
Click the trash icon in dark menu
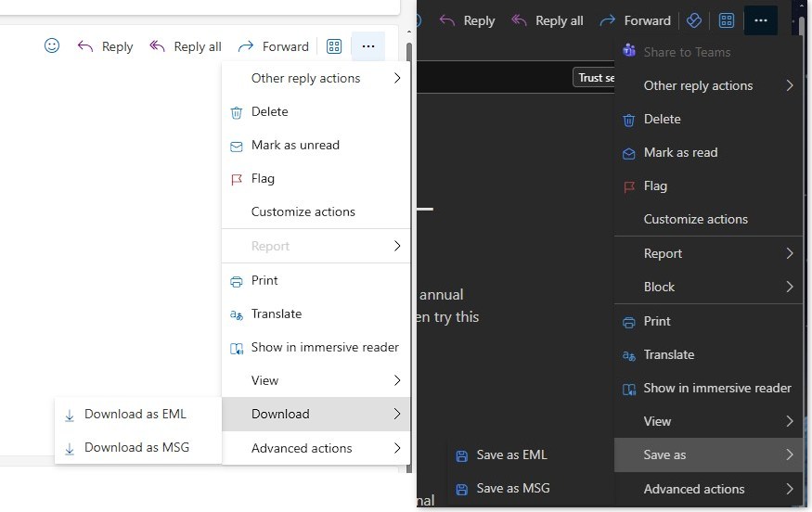tap(628, 120)
